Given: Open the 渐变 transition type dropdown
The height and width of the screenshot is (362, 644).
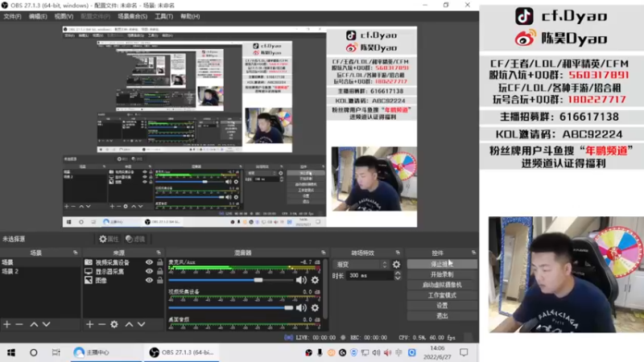Looking at the screenshot, I should click(x=361, y=265).
